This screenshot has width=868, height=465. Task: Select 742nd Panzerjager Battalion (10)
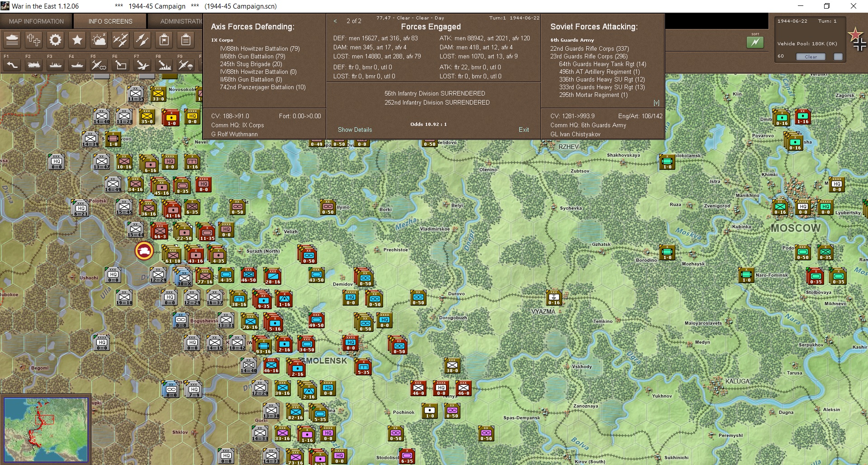263,87
